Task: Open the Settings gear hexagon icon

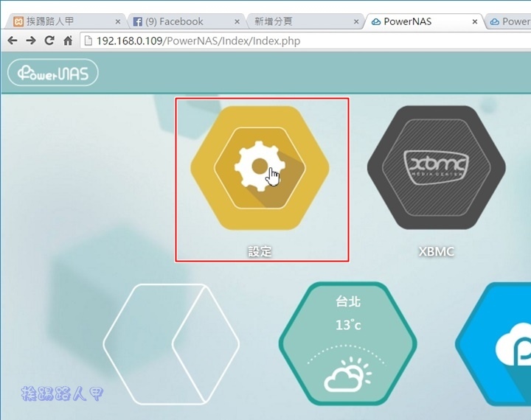Action: (x=260, y=168)
